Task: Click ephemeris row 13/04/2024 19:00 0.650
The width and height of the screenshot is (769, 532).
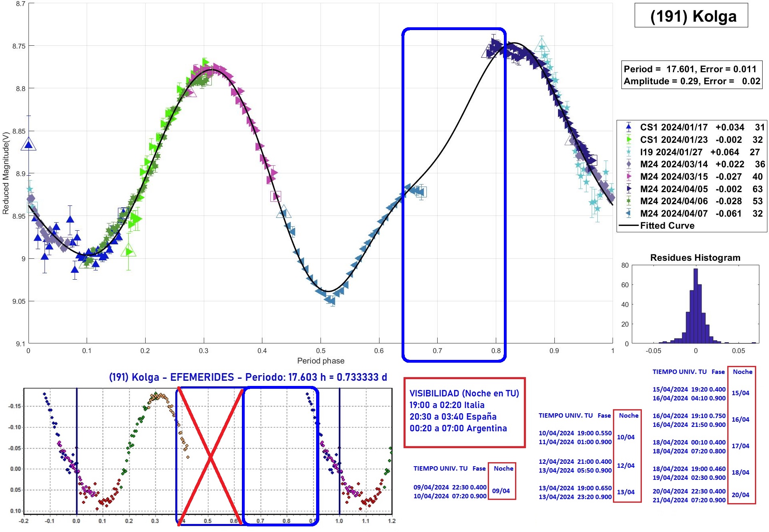Action: [x=575, y=488]
